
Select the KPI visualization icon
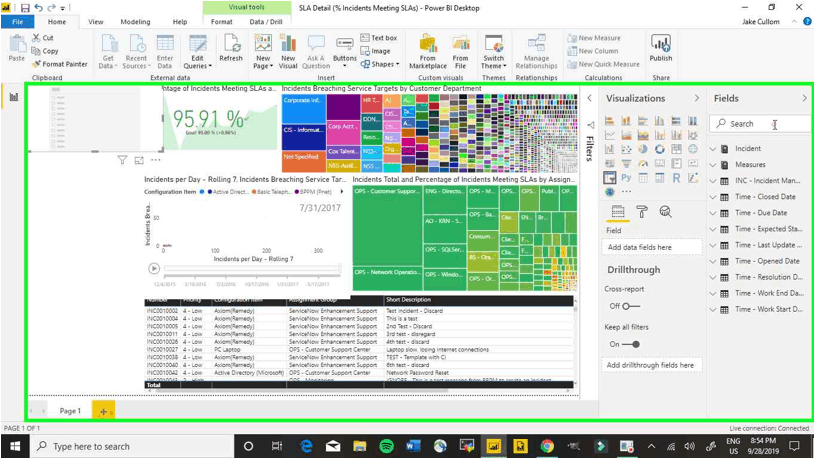pos(693,163)
